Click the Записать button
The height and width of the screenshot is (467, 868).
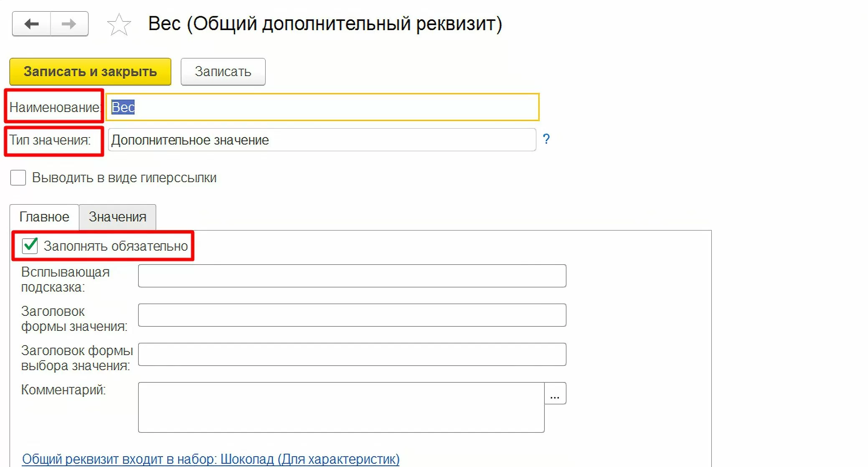coord(223,71)
